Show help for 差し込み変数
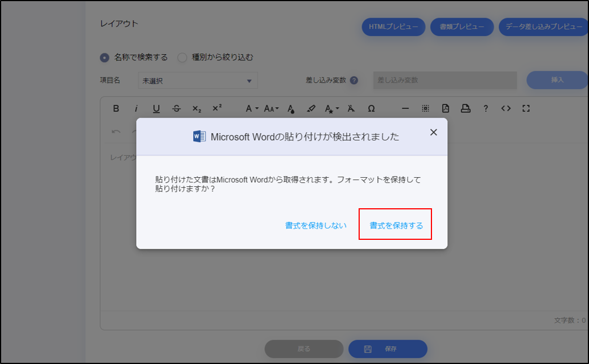The image size is (589, 364). click(354, 80)
